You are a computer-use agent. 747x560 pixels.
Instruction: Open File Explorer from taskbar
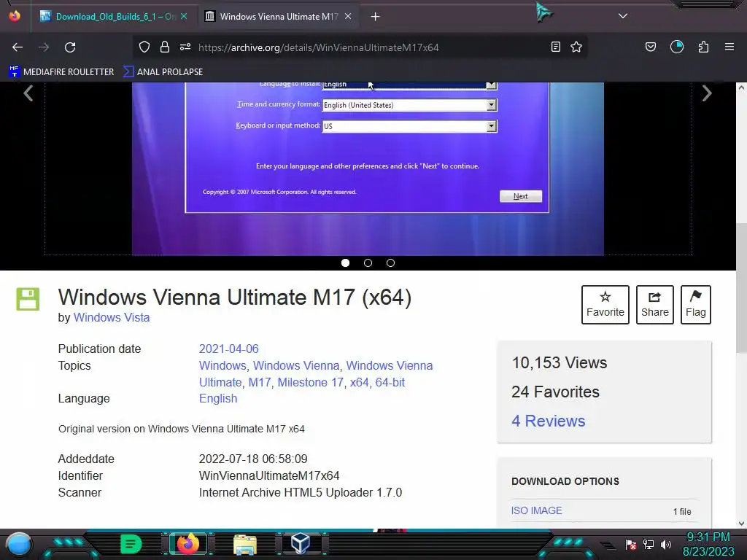pyautogui.click(x=245, y=544)
